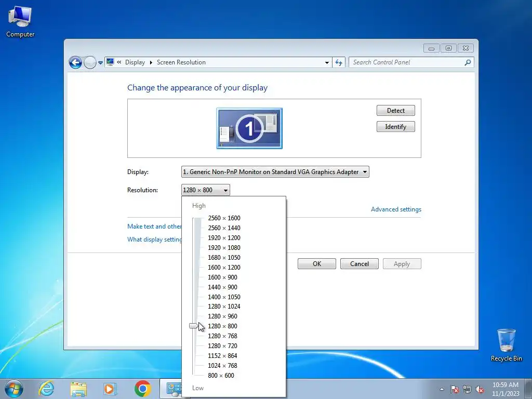Select 1280 × 1024 resolution
532x399 pixels.
coord(224,306)
